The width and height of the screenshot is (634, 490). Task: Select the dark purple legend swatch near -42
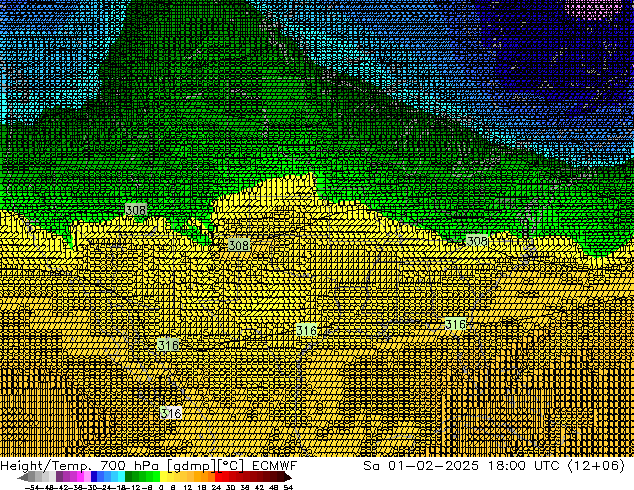click(x=59, y=477)
